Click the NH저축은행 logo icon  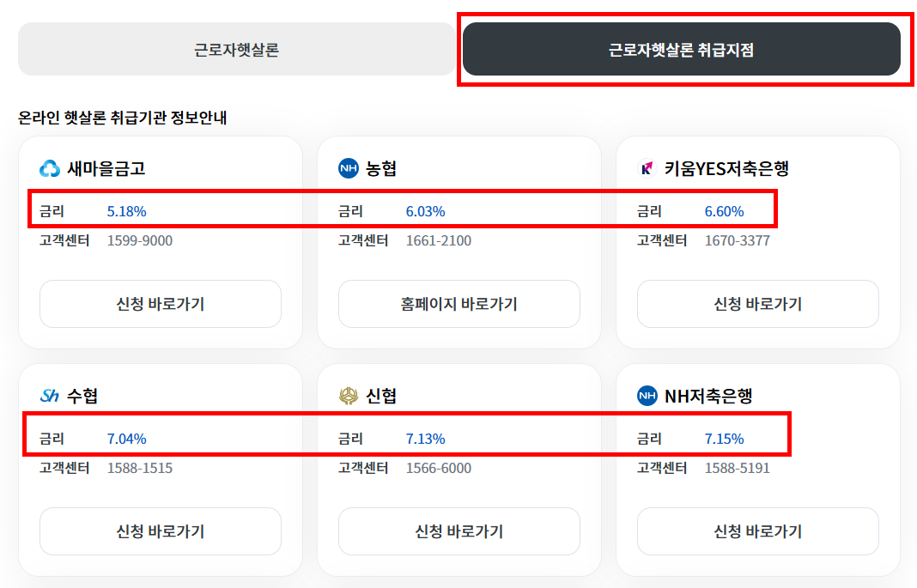tap(645, 396)
